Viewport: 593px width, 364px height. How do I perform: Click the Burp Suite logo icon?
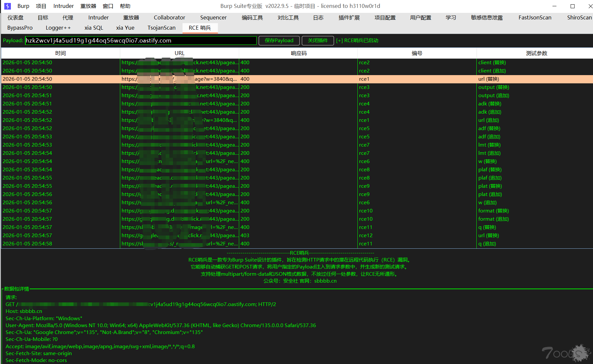click(8, 6)
